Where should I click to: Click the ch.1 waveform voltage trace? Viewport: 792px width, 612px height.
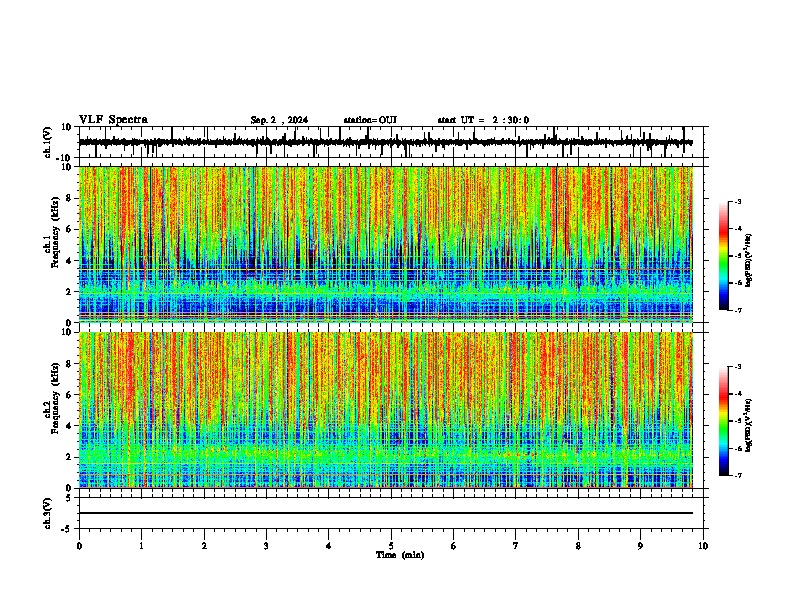[385, 142]
